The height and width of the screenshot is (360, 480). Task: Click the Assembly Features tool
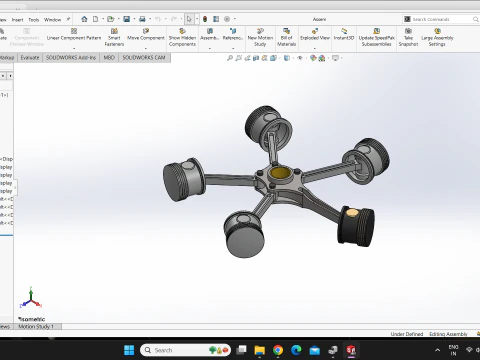(x=210, y=35)
